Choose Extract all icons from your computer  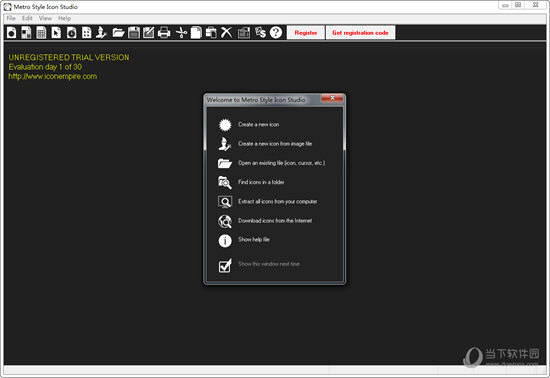277,202
